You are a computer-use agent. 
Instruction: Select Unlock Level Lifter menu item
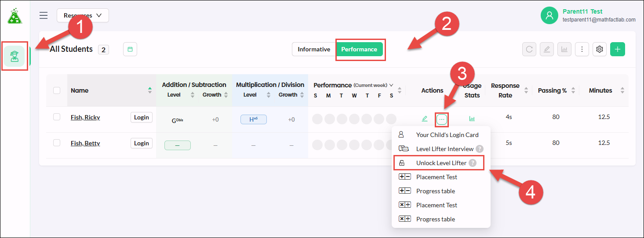(x=439, y=163)
